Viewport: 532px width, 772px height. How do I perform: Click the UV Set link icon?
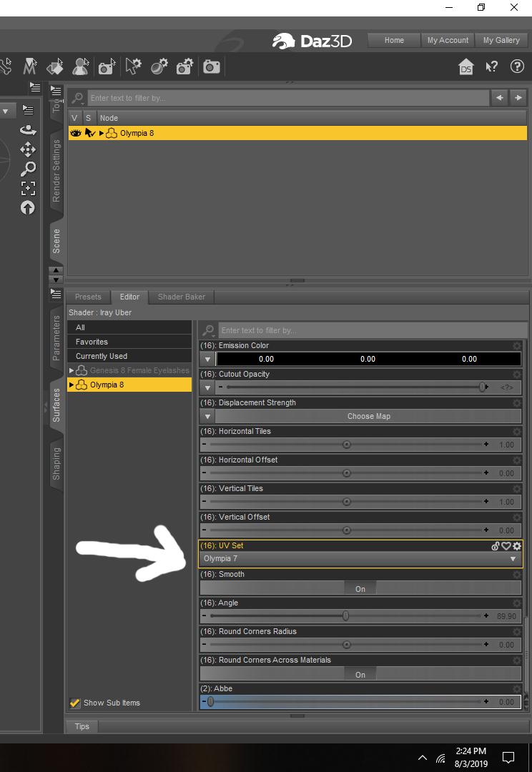(495, 545)
